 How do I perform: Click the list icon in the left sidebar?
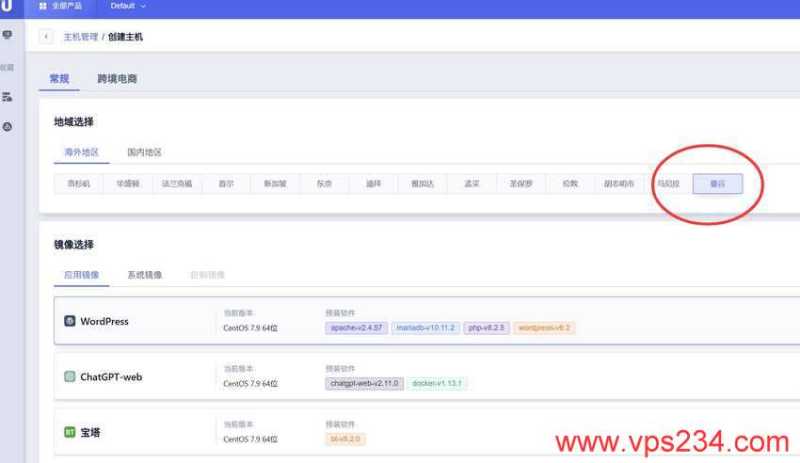tap(7, 96)
